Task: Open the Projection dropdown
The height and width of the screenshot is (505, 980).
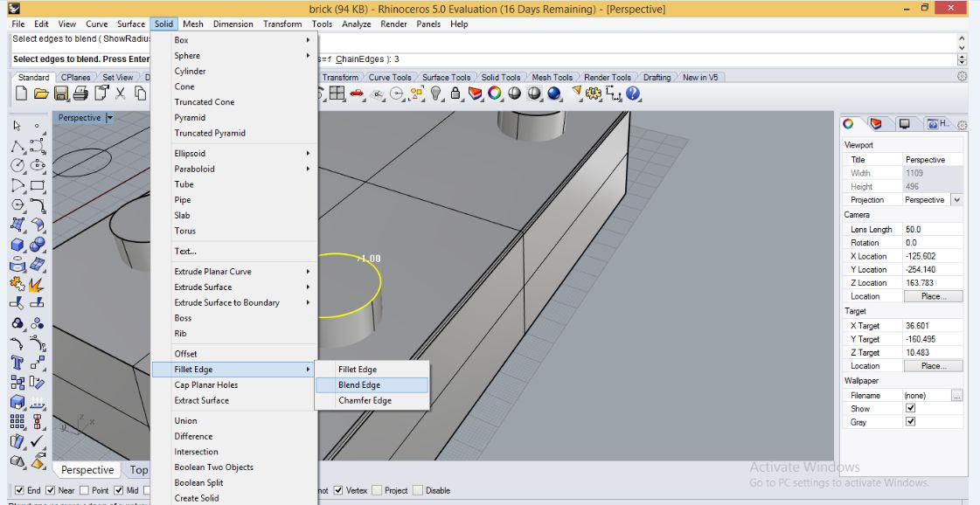Action: pyautogui.click(x=956, y=200)
